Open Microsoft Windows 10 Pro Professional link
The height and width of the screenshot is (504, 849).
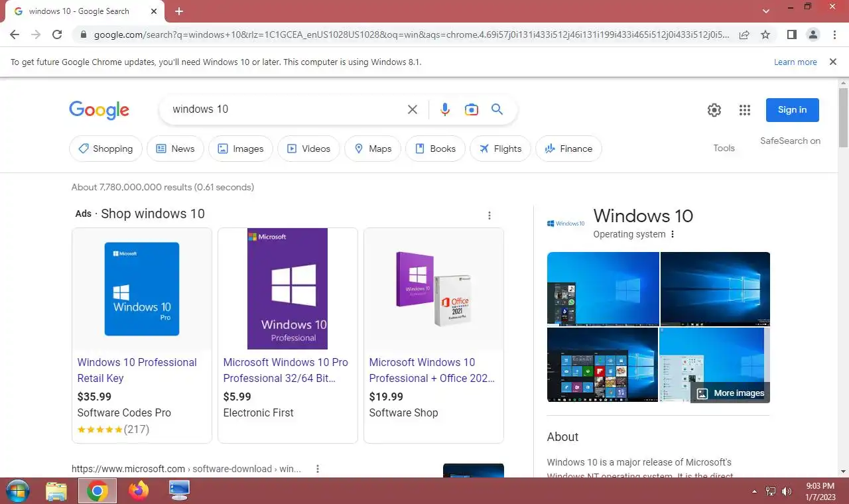click(x=285, y=370)
